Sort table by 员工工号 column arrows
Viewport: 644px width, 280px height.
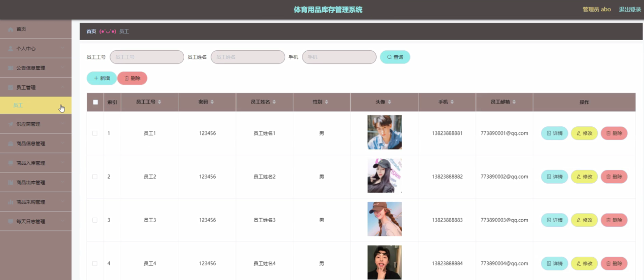pos(160,102)
